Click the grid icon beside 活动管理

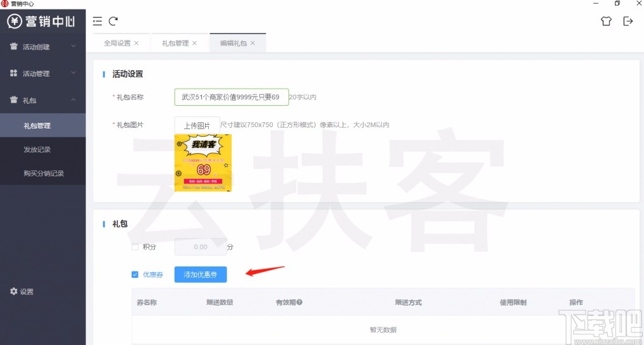click(14, 73)
